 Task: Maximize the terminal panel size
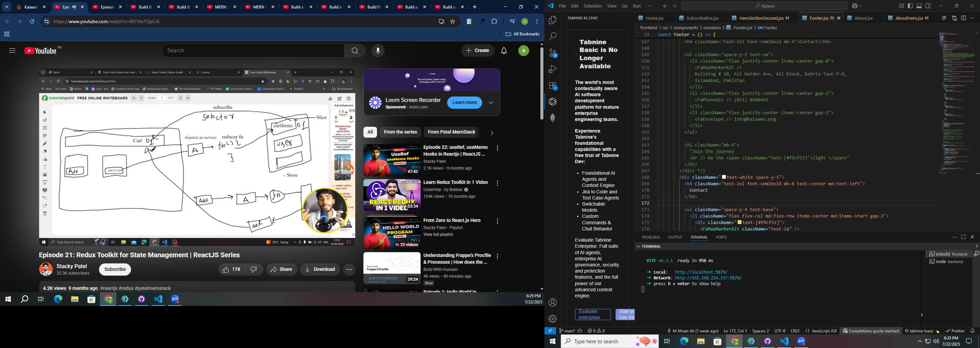pos(963,237)
